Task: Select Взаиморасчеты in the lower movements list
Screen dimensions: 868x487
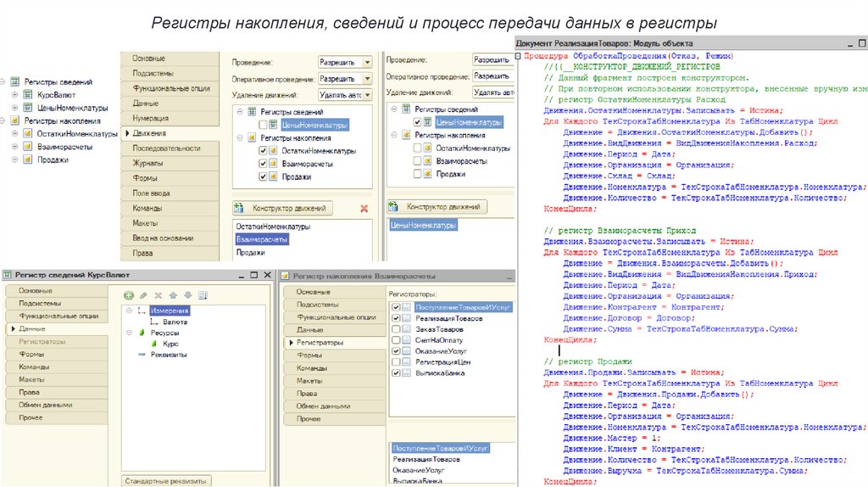Action: click(262, 240)
